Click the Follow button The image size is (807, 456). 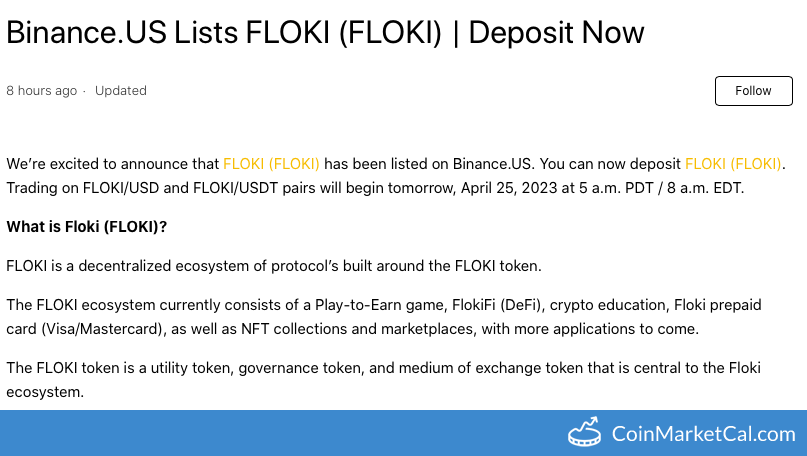(753, 91)
